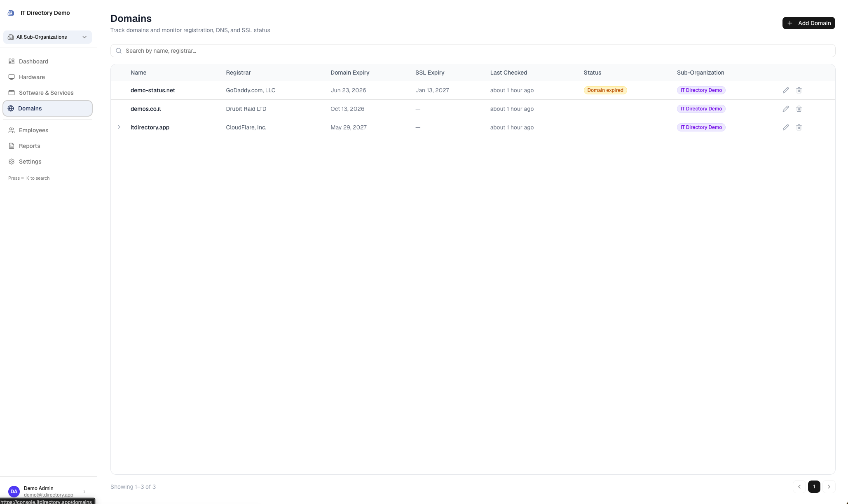Delete the demo-status.net domain
The height and width of the screenshot is (504, 848).
[x=799, y=90]
